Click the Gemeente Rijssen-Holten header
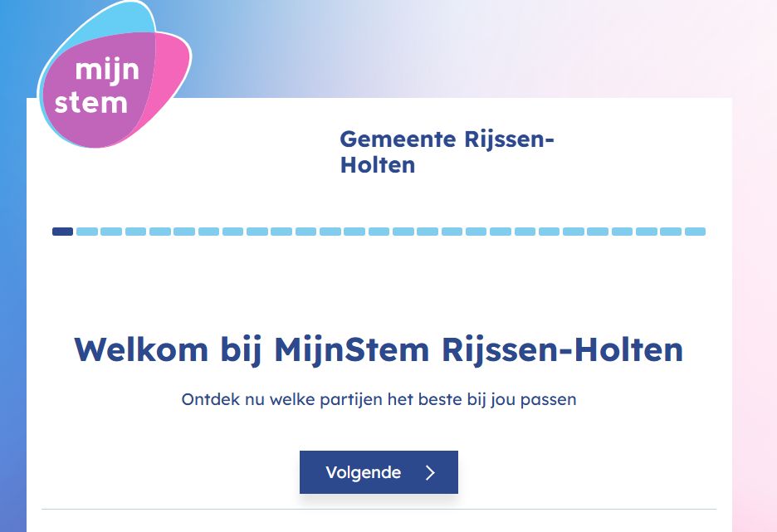 448,152
